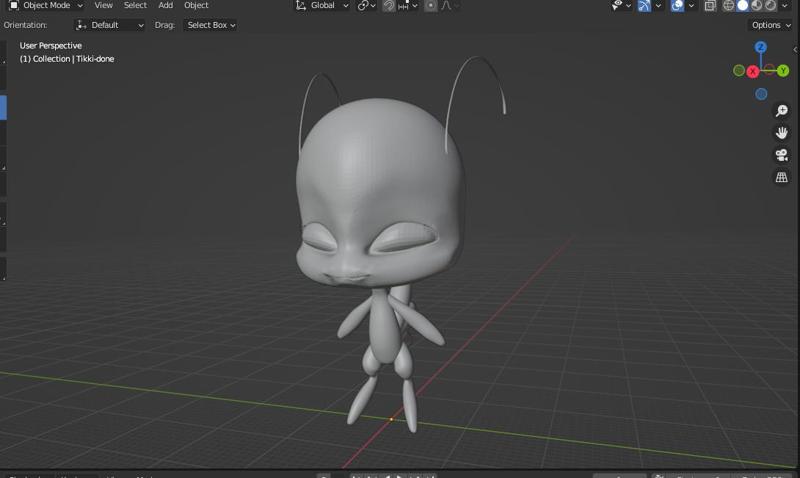
Task: Open the object visibility and selectability dropdown
Action: click(621, 5)
